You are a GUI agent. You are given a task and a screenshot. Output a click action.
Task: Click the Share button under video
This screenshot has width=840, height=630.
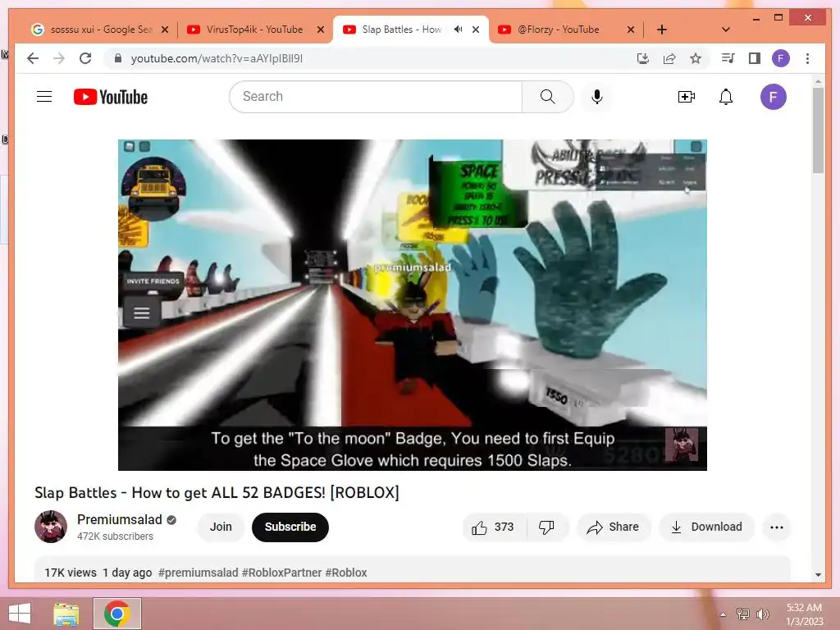point(614,527)
